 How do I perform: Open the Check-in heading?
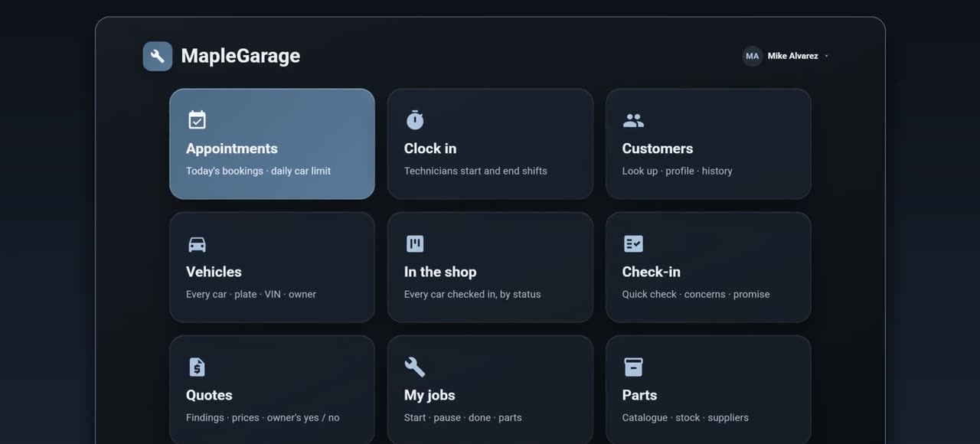(x=652, y=272)
